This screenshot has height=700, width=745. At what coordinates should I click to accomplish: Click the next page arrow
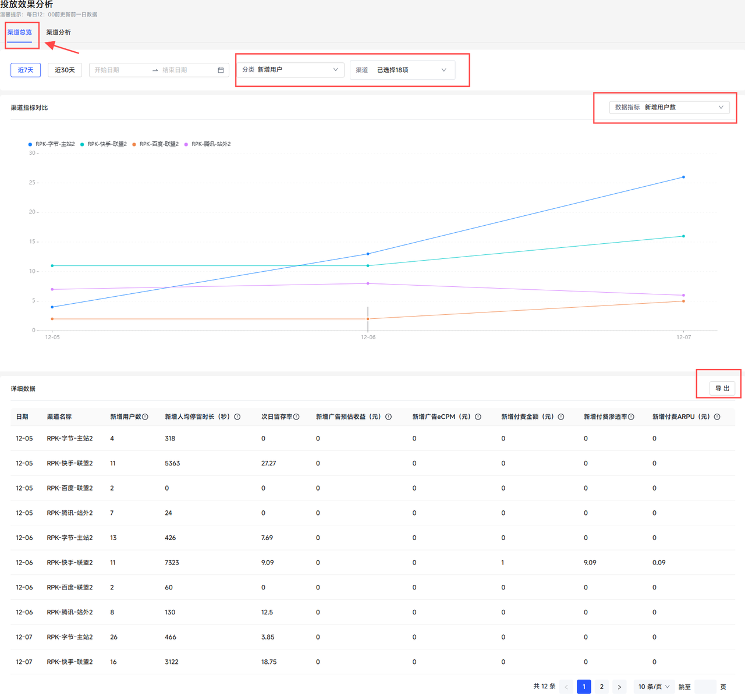(619, 687)
